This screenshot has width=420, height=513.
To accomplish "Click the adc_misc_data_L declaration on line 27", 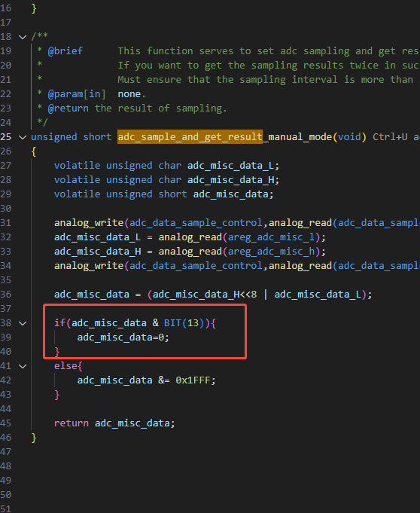I will 231,166.
